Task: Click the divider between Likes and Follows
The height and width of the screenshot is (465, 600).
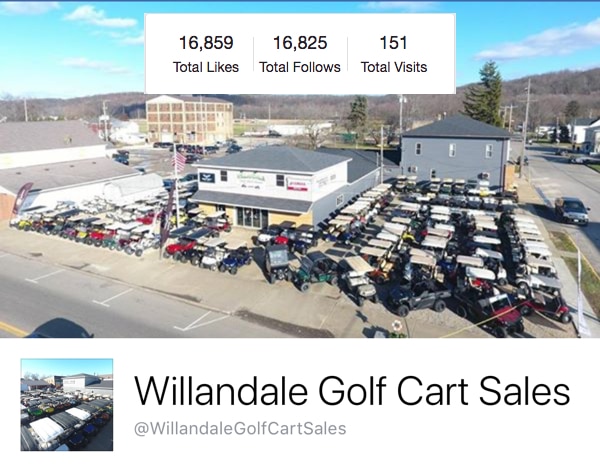Action: click(x=253, y=54)
